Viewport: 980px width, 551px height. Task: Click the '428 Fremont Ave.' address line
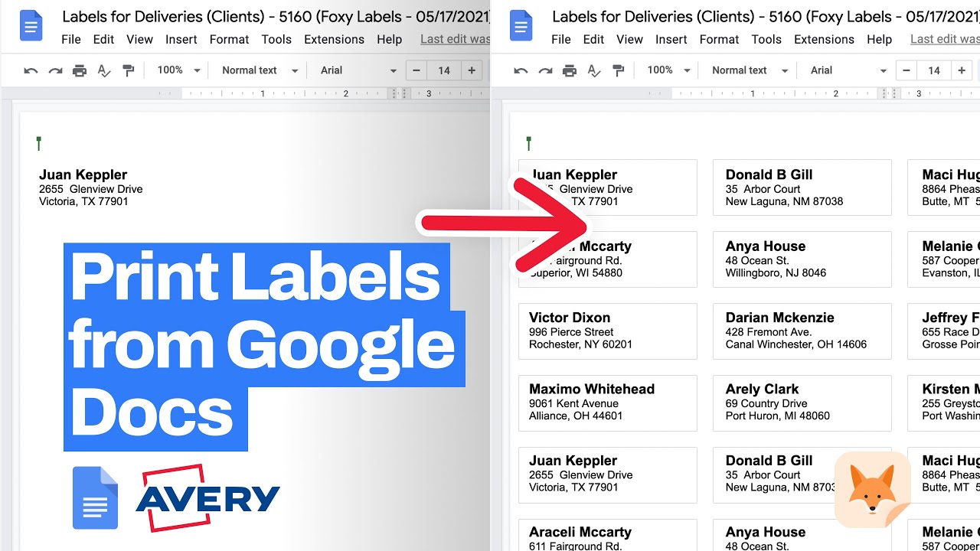[x=769, y=332]
